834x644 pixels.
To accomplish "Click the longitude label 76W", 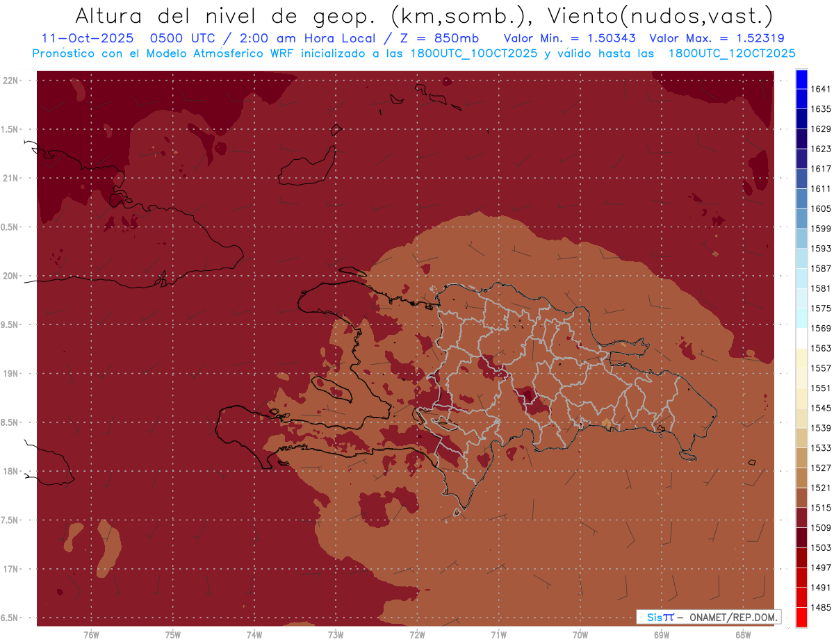I will pyautogui.click(x=91, y=635).
